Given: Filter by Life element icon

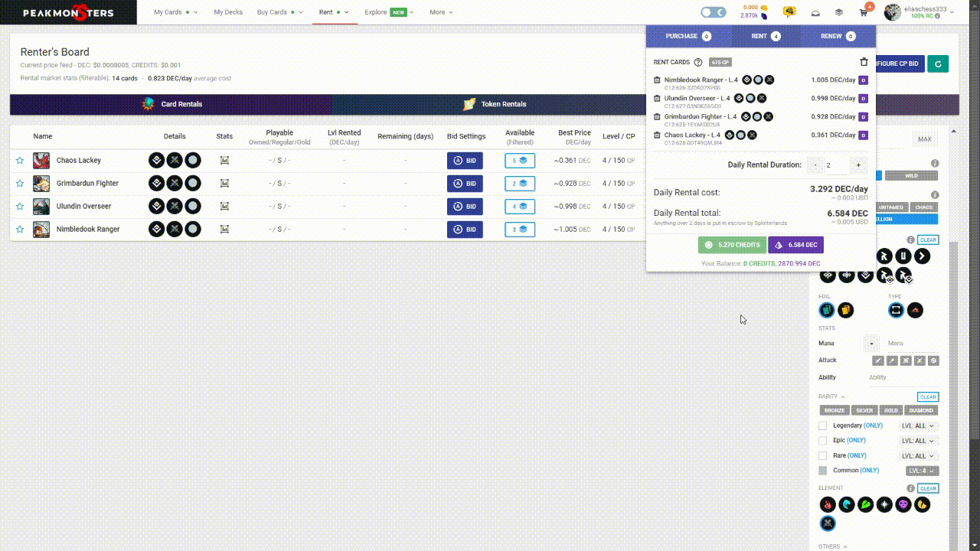Looking at the screenshot, I should point(884,505).
